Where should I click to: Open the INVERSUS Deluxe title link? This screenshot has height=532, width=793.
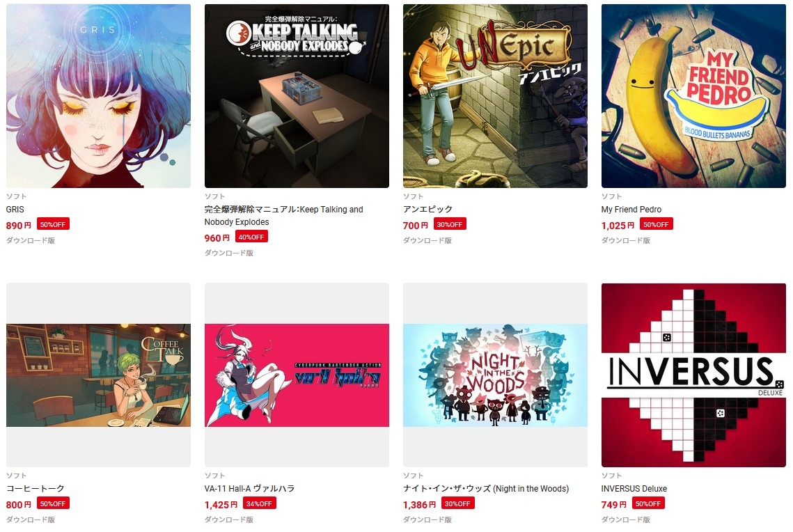point(634,489)
